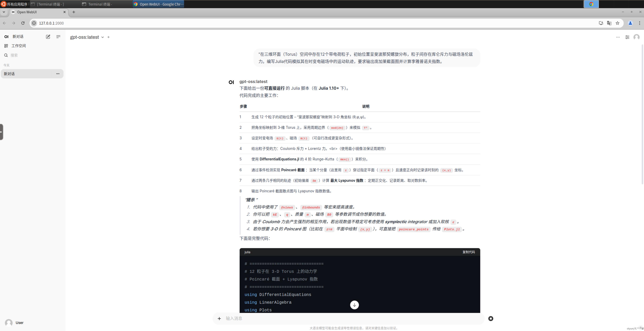Add another model with the plus icon

(108, 37)
